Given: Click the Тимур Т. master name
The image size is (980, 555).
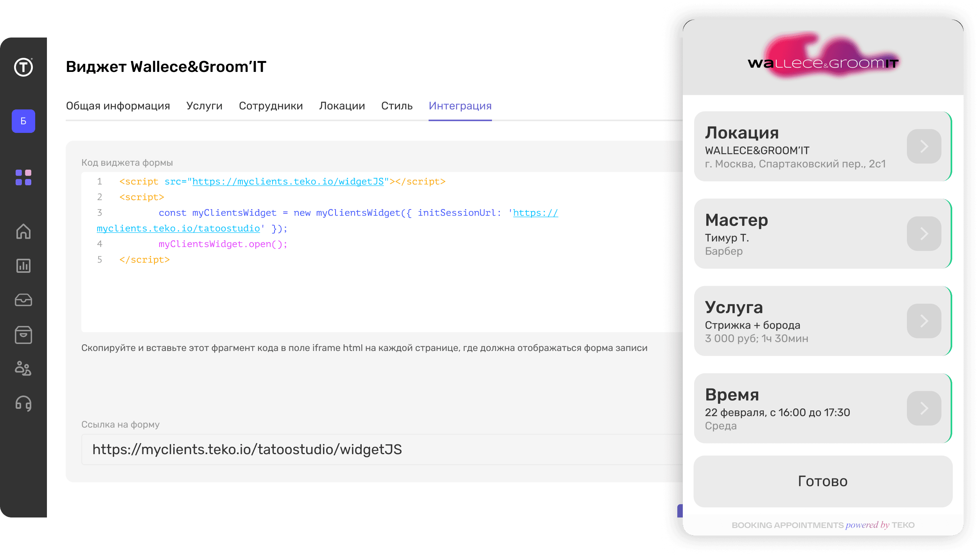Looking at the screenshot, I should coord(727,238).
